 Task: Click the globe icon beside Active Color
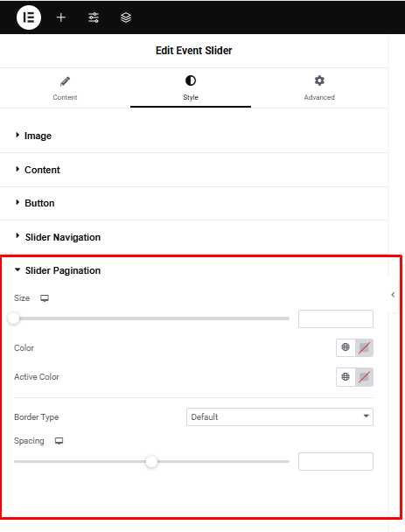346,376
